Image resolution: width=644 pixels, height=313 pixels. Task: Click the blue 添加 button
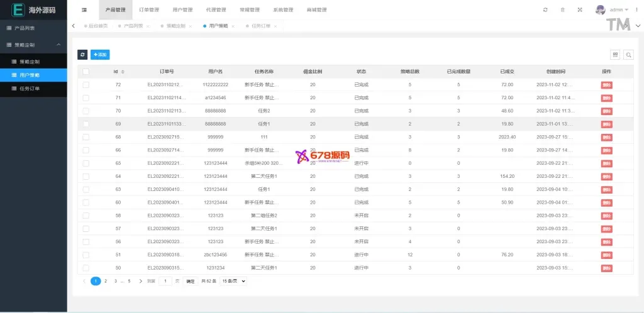[100, 55]
